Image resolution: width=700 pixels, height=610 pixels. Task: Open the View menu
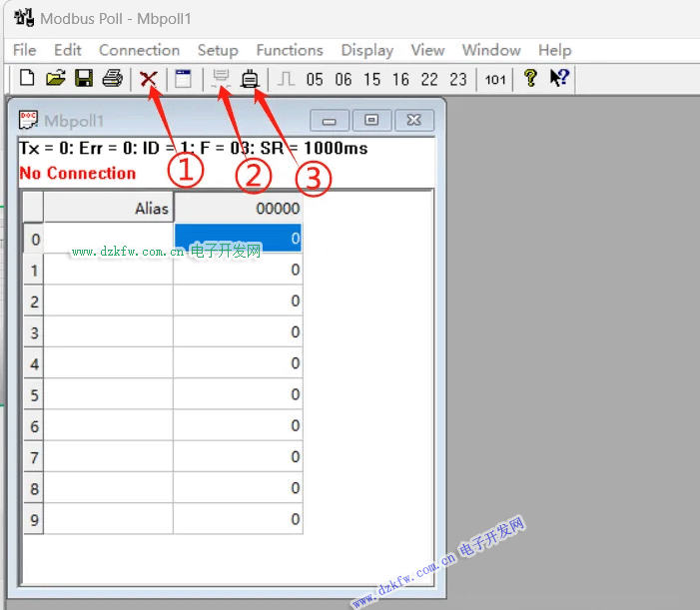(427, 50)
